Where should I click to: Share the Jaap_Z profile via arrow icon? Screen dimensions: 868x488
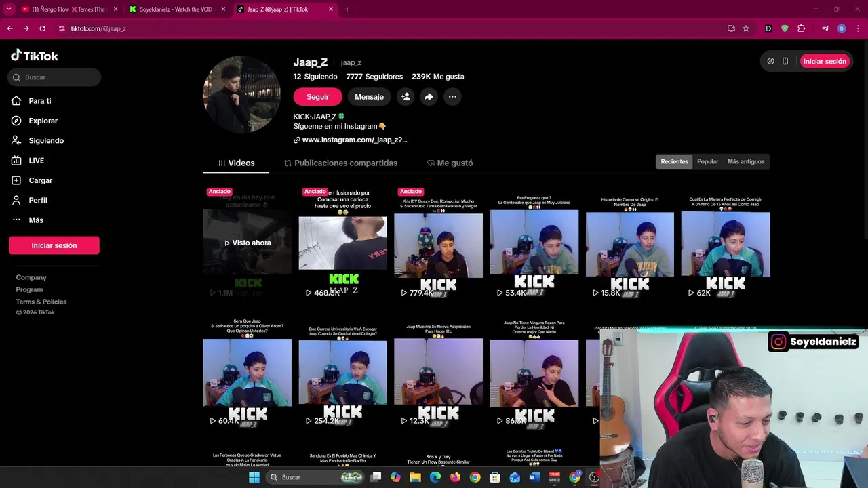tap(429, 97)
